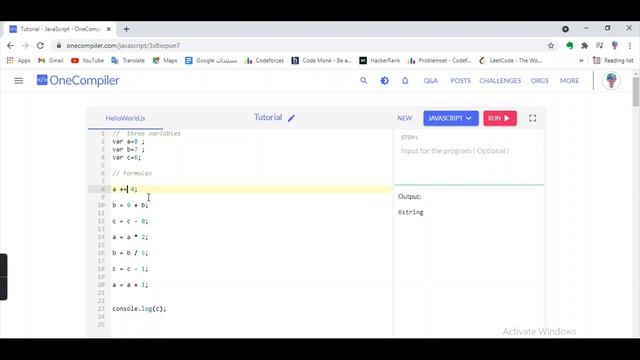Open the site search icon
Viewport: 640px width, 360px height.
click(x=363, y=80)
